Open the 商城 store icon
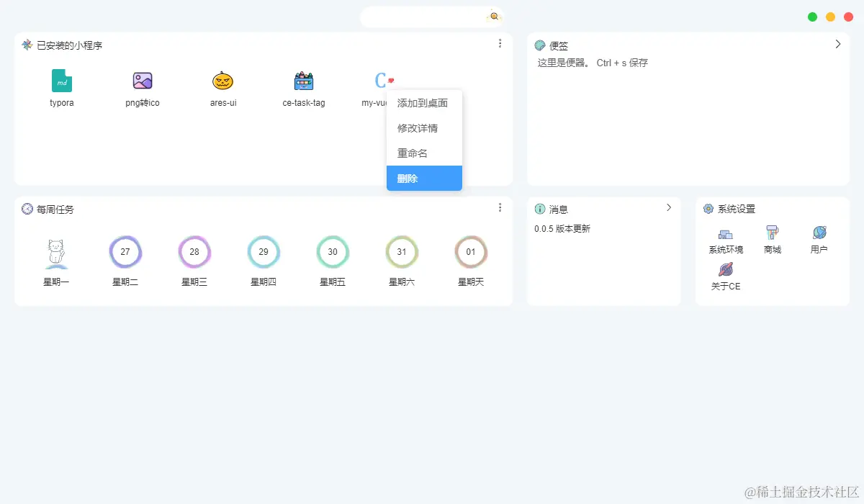This screenshot has height=504, width=864. point(773,233)
